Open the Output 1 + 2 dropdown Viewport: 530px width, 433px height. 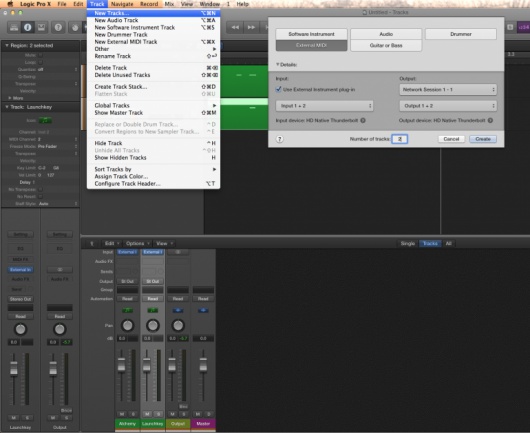pyautogui.click(x=448, y=106)
